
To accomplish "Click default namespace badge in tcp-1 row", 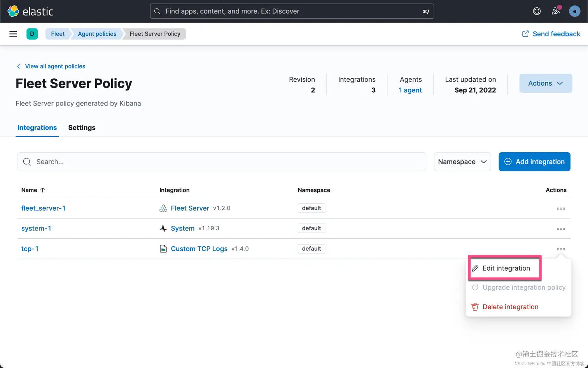I will 311,249.
